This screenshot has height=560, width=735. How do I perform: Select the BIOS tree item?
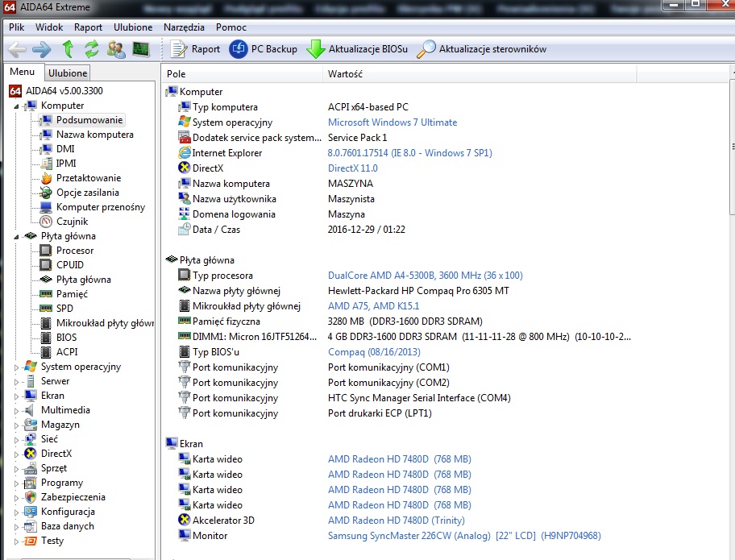(66, 338)
